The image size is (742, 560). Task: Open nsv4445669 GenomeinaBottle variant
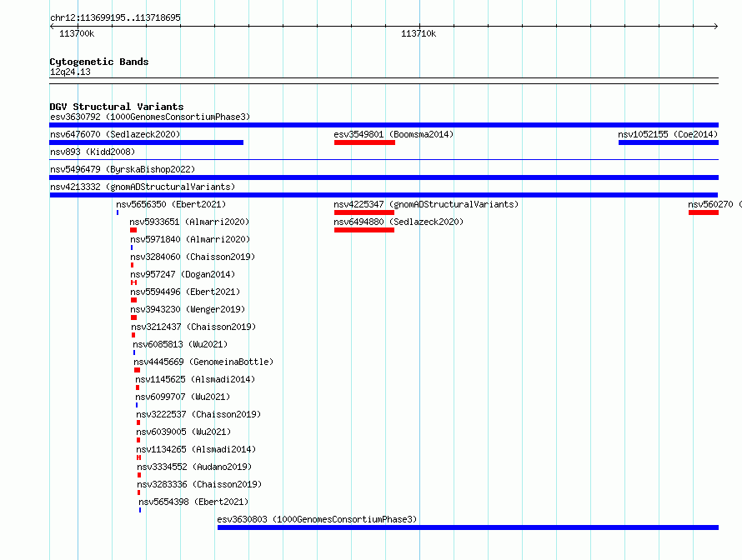[x=203, y=362]
